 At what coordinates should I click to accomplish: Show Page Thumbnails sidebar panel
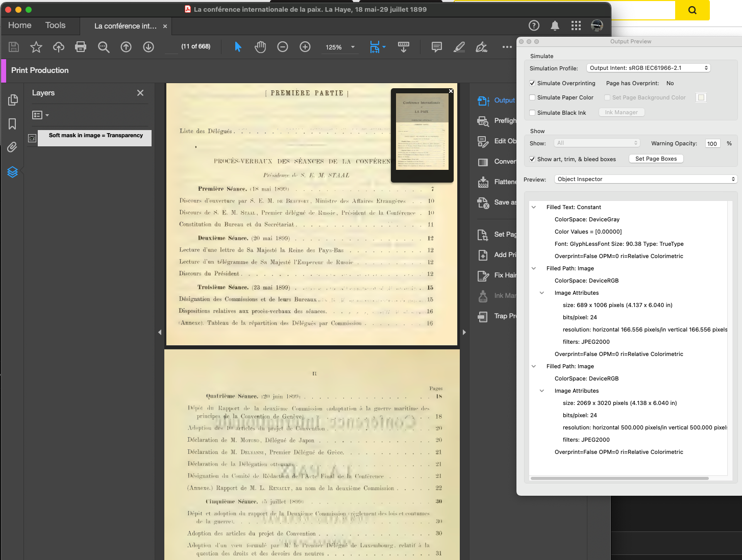point(13,100)
